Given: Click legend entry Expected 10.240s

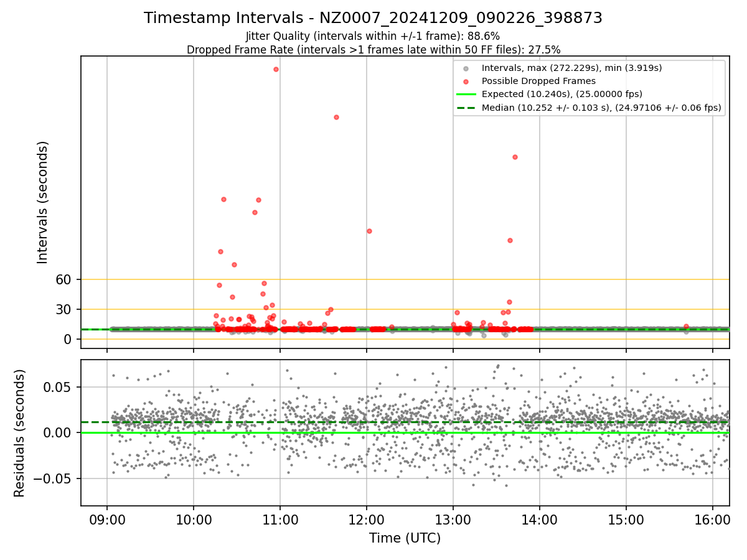Looking at the screenshot, I should click(562, 95).
